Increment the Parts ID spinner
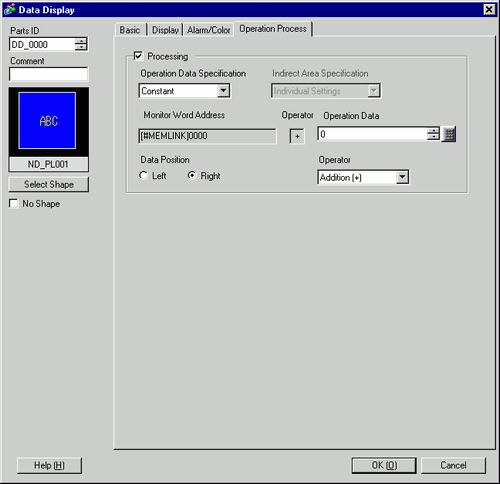This screenshot has width=500, height=484. click(x=81, y=41)
